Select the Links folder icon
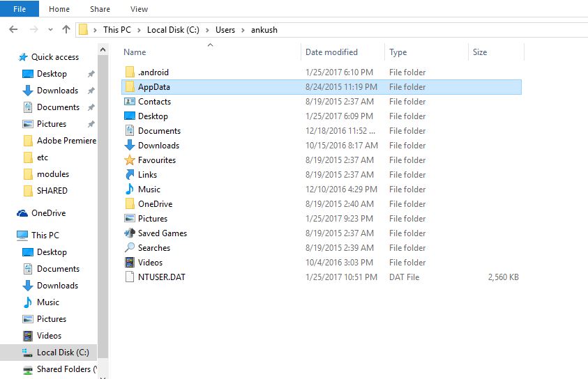The height and width of the screenshot is (379, 588). 130,174
